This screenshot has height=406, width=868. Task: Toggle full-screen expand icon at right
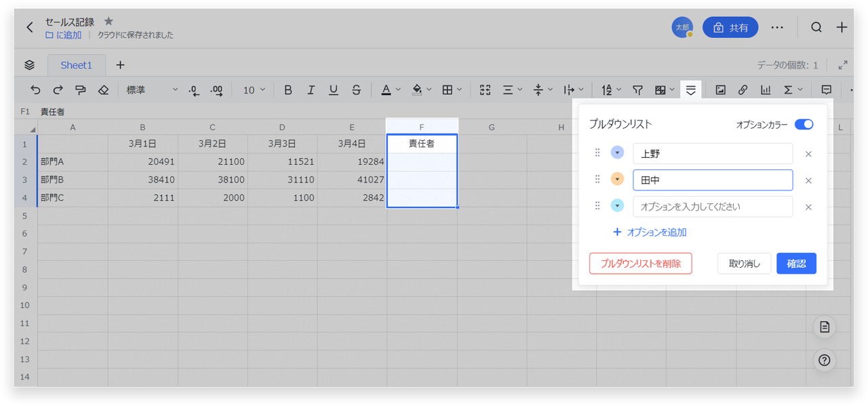coord(843,65)
